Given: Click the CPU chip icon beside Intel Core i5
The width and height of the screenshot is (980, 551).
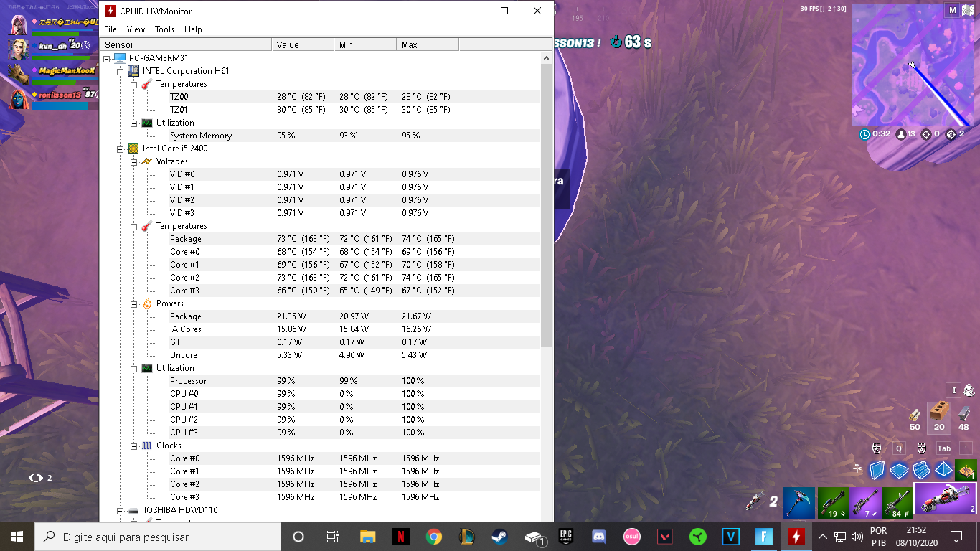Looking at the screenshot, I should pyautogui.click(x=133, y=149).
